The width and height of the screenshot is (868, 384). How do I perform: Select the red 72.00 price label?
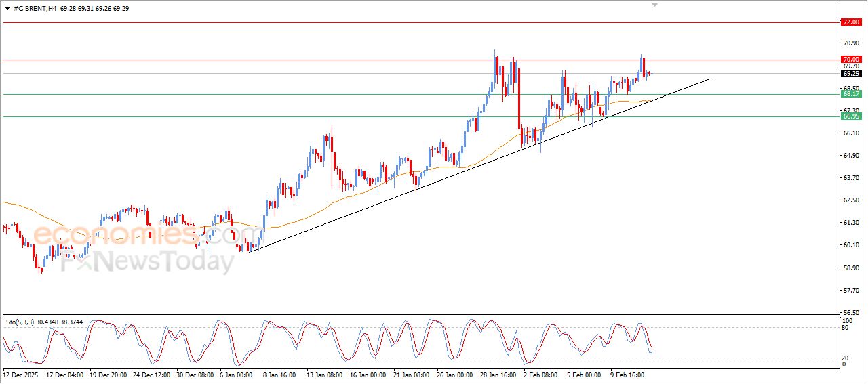tap(850, 22)
